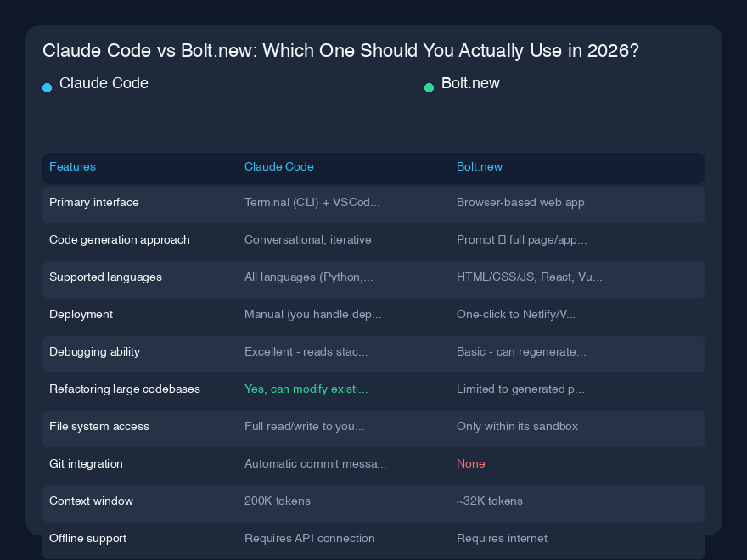Click the 'Requires API connection' cell

click(x=310, y=539)
